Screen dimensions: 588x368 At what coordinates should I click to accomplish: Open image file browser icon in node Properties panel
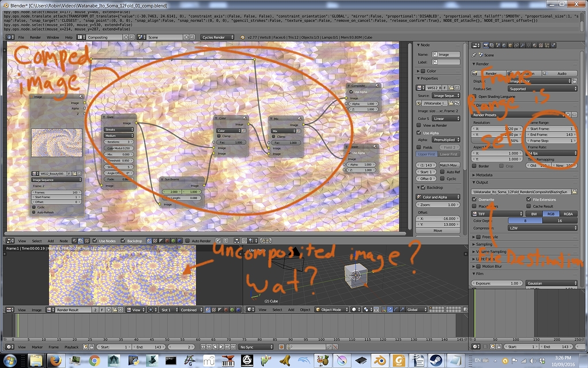click(452, 88)
